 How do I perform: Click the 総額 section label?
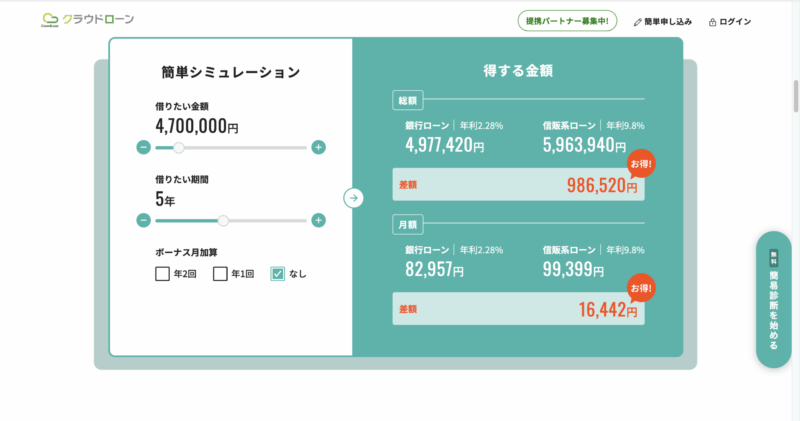(x=408, y=100)
